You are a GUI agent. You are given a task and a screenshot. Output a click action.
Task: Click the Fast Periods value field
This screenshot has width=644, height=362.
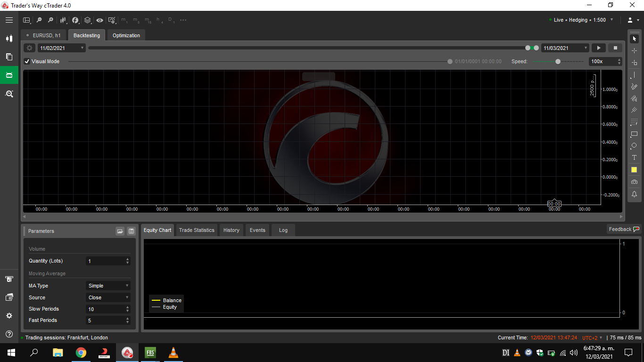coord(108,321)
